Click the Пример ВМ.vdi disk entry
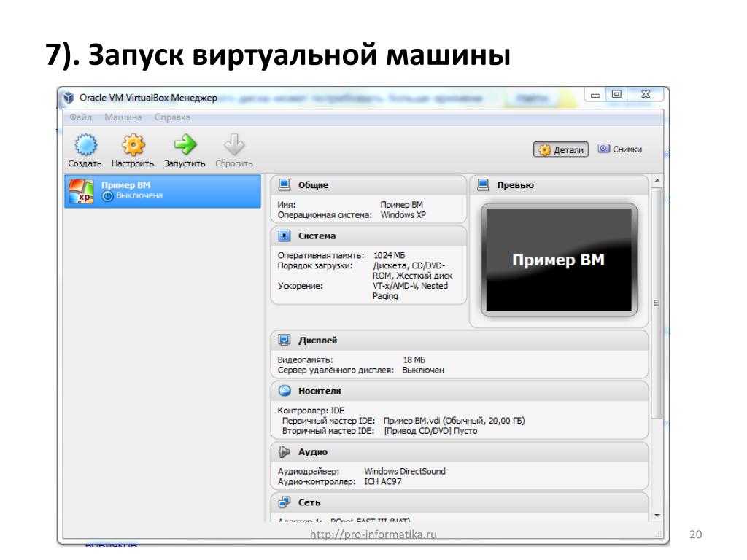 (454, 421)
